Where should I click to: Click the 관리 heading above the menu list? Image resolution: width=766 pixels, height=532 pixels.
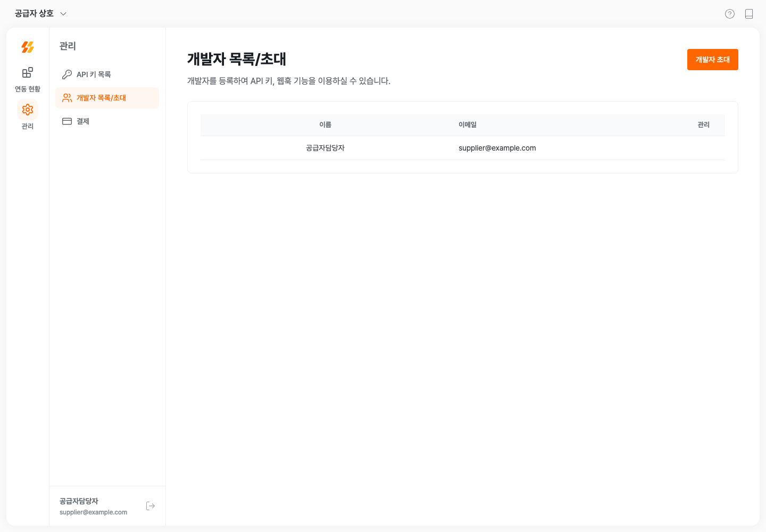click(x=68, y=46)
